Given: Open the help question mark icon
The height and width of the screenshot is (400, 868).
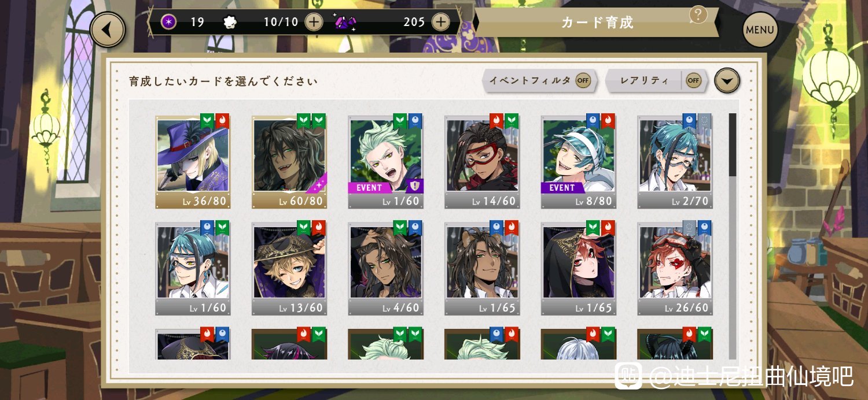Looking at the screenshot, I should pyautogui.click(x=698, y=14).
